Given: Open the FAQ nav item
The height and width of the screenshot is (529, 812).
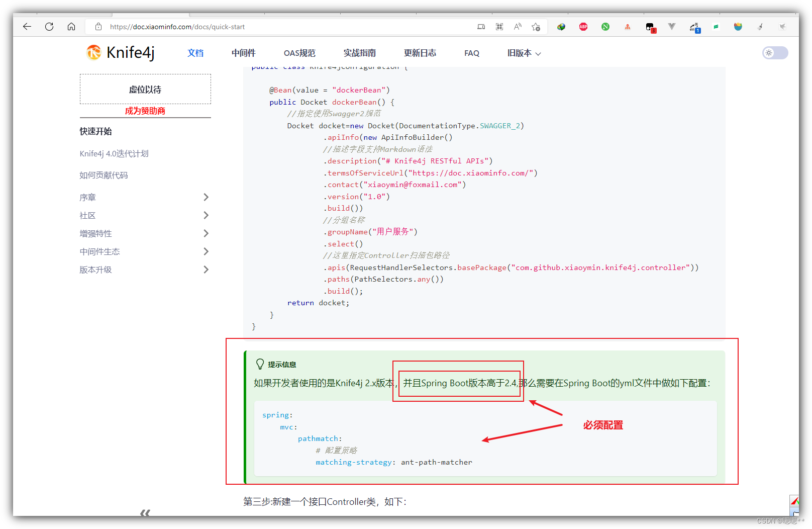Looking at the screenshot, I should pos(472,53).
